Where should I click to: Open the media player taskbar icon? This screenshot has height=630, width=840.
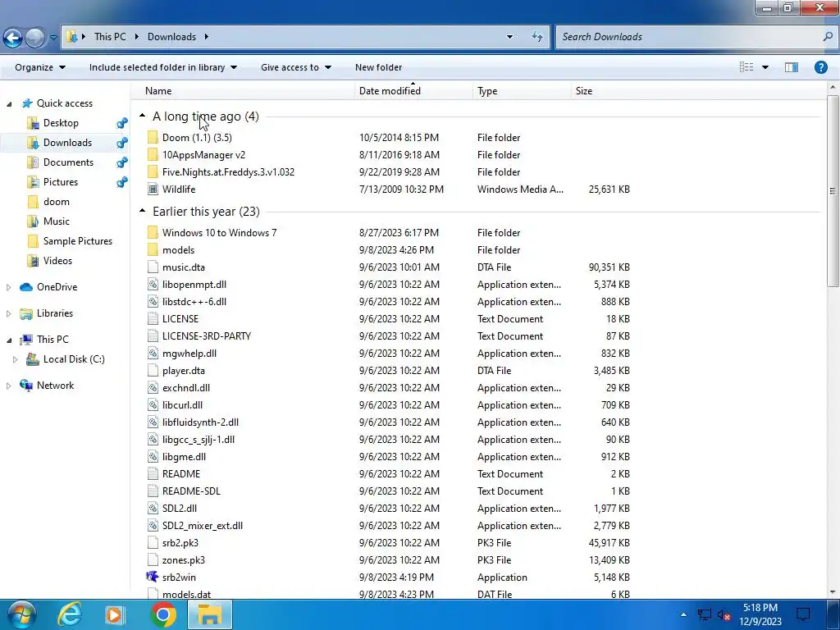[x=114, y=614]
